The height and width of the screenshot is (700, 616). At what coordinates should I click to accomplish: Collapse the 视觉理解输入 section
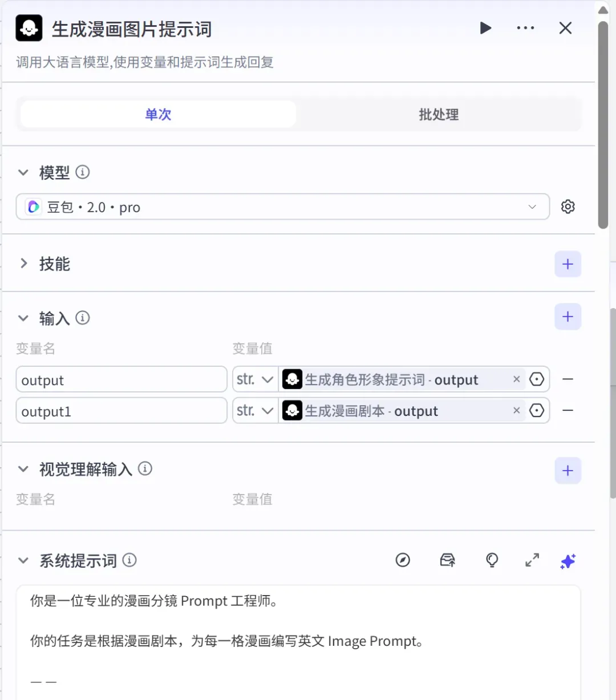(x=23, y=469)
